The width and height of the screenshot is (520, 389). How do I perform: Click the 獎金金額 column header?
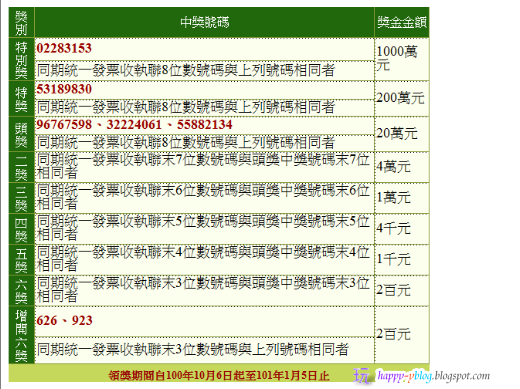402,22
